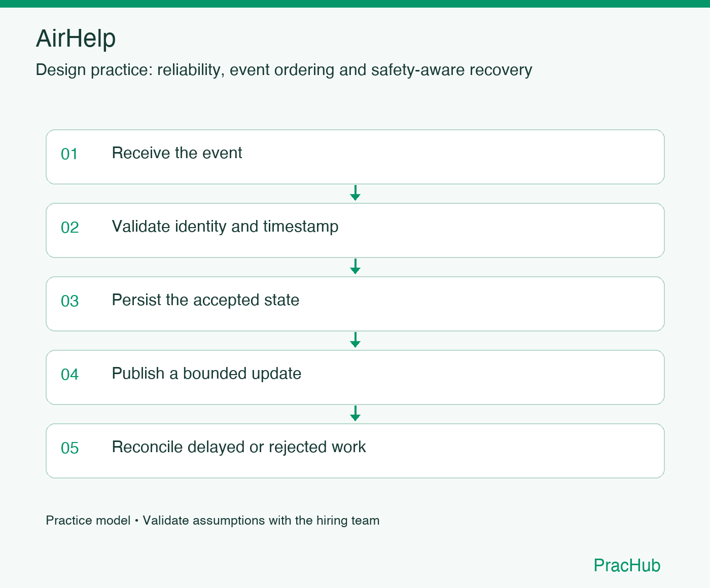
Task: Select 'Publish a bounded update' step
Action: click(x=355, y=377)
